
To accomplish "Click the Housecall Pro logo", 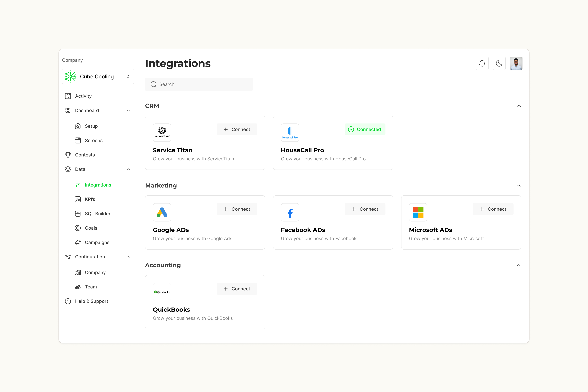I will click(290, 132).
